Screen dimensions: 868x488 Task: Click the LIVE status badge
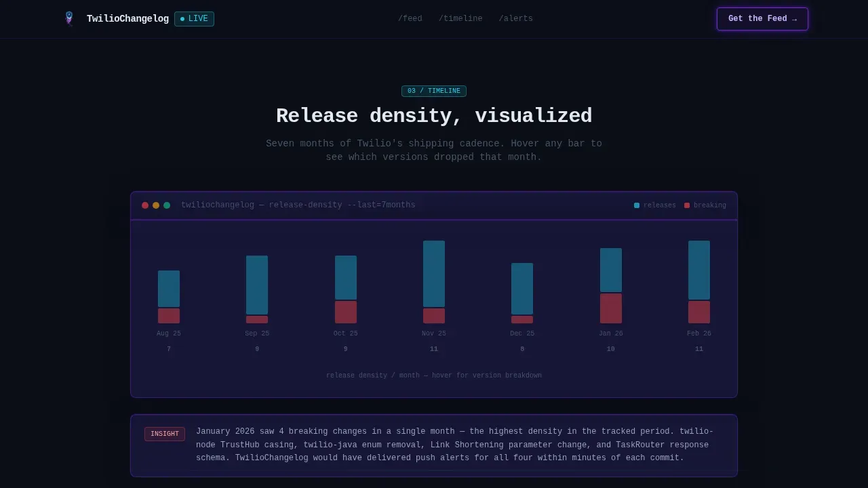click(x=194, y=19)
